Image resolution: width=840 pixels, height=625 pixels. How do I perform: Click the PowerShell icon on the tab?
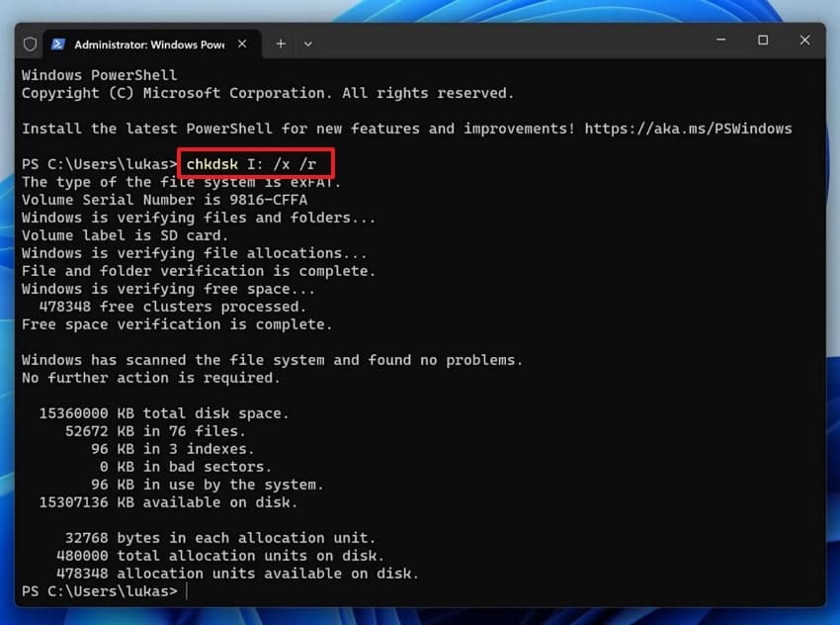58,44
